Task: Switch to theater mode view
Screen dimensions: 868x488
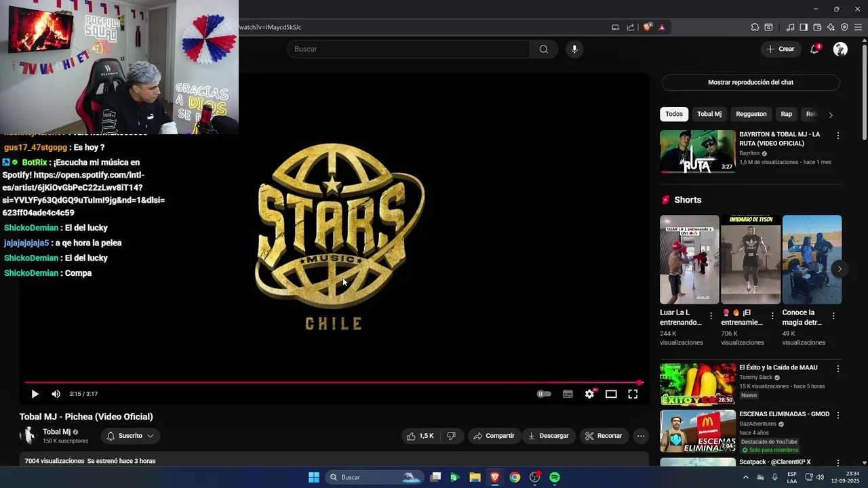Action: click(x=611, y=394)
